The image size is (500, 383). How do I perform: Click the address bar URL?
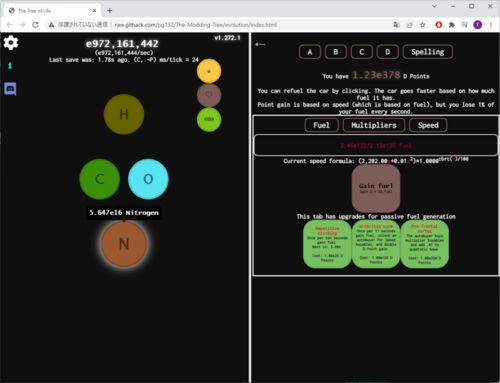coord(196,25)
